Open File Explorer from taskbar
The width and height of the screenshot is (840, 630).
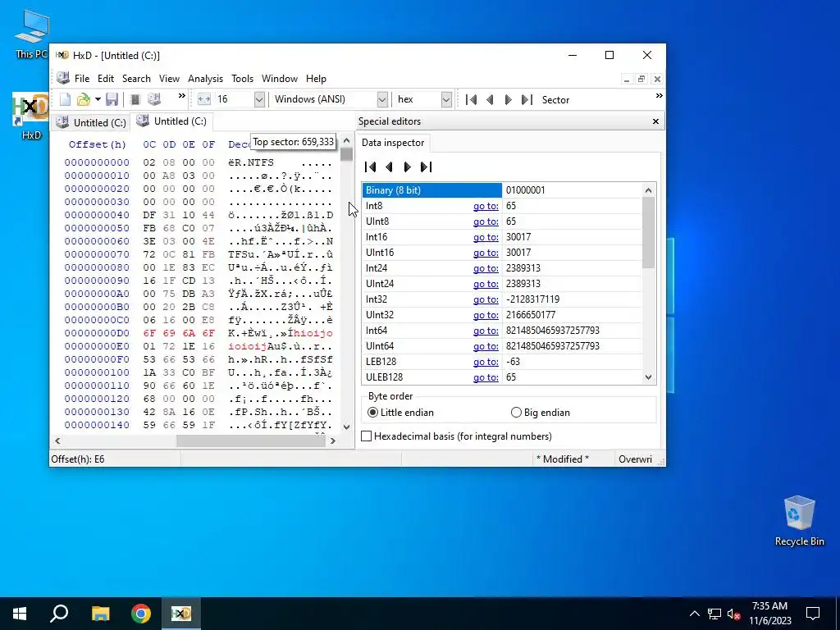click(x=100, y=614)
